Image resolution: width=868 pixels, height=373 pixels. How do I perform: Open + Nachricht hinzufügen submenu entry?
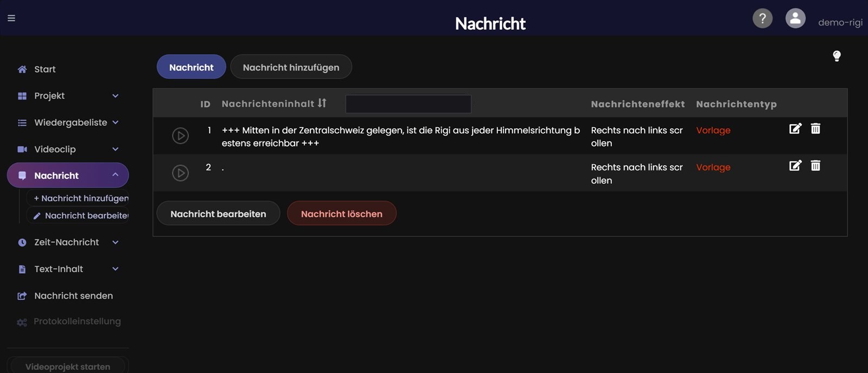pyautogui.click(x=81, y=198)
